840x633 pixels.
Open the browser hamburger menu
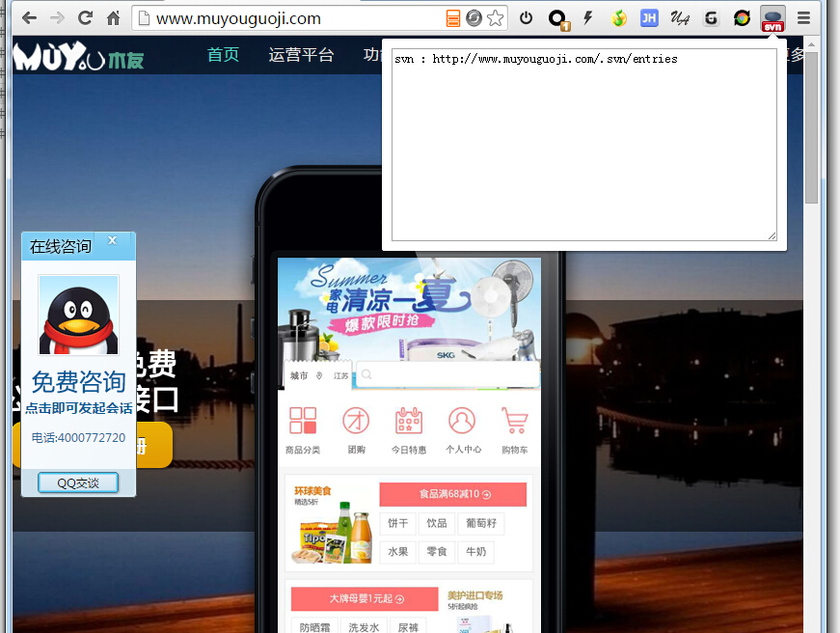(803, 18)
